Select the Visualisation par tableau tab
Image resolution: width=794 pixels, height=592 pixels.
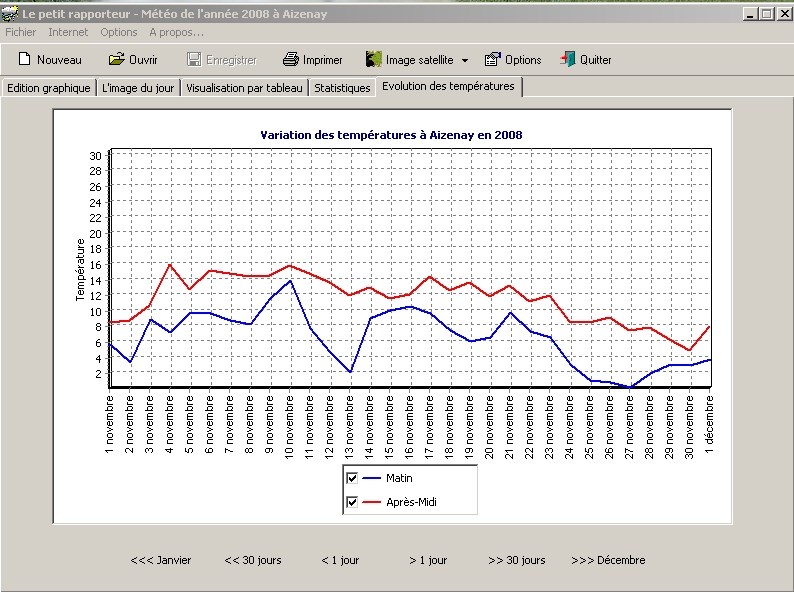point(243,88)
